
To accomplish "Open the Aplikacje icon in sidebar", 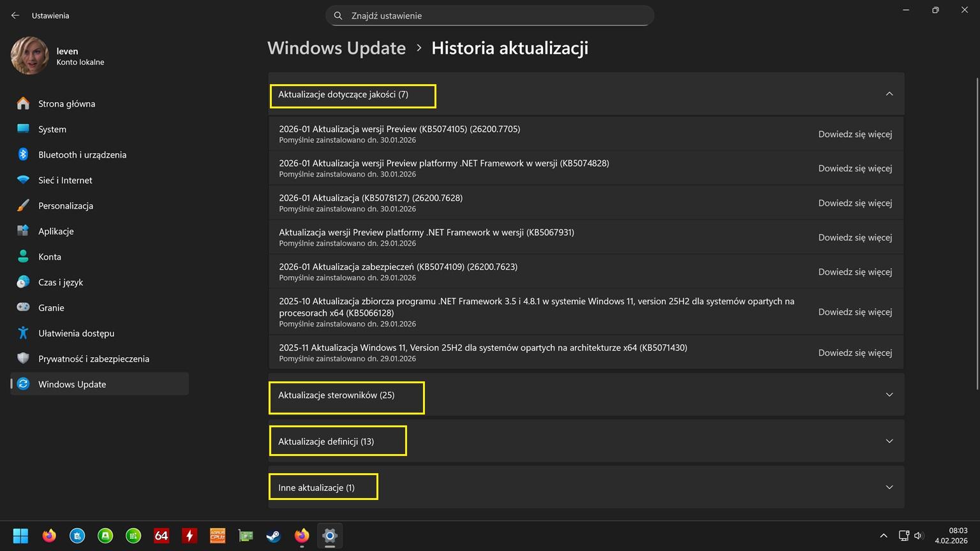I will pos(23,231).
